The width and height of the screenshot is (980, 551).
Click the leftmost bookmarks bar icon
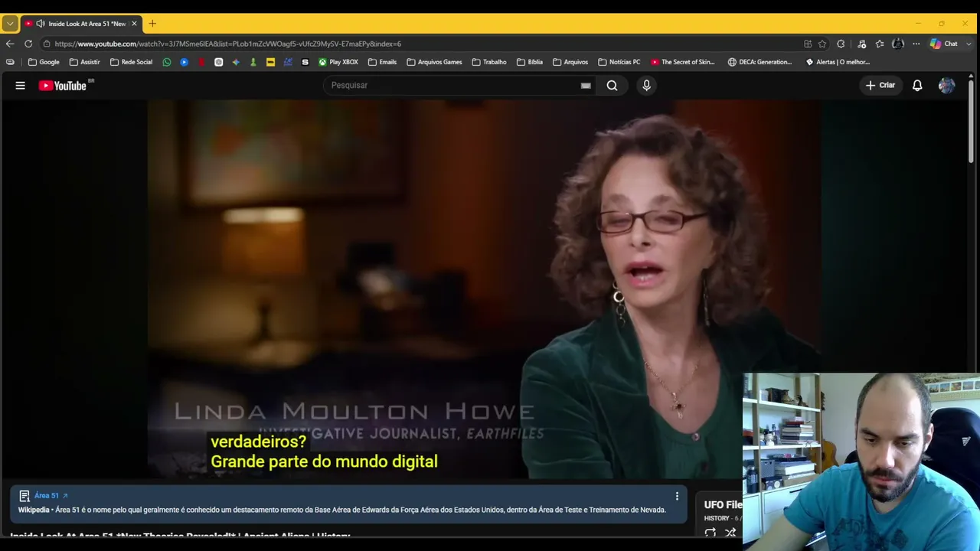pyautogui.click(x=10, y=62)
